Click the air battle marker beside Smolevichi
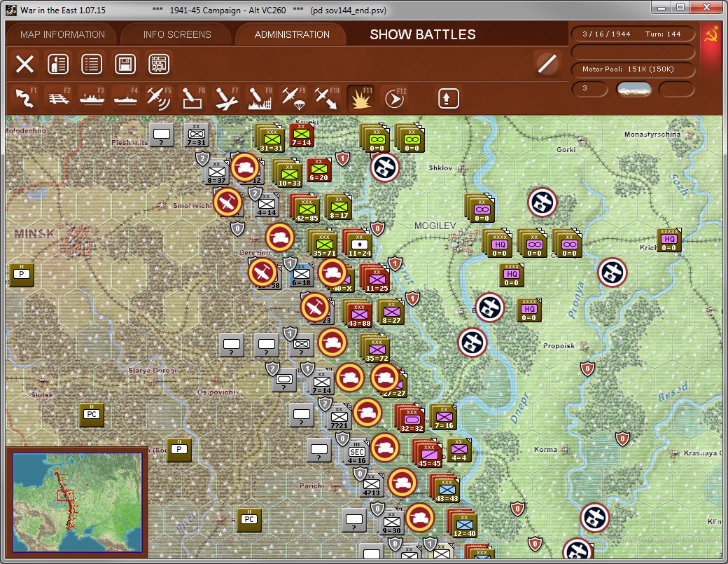Viewport: 728px width, 564px height. click(x=228, y=202)
